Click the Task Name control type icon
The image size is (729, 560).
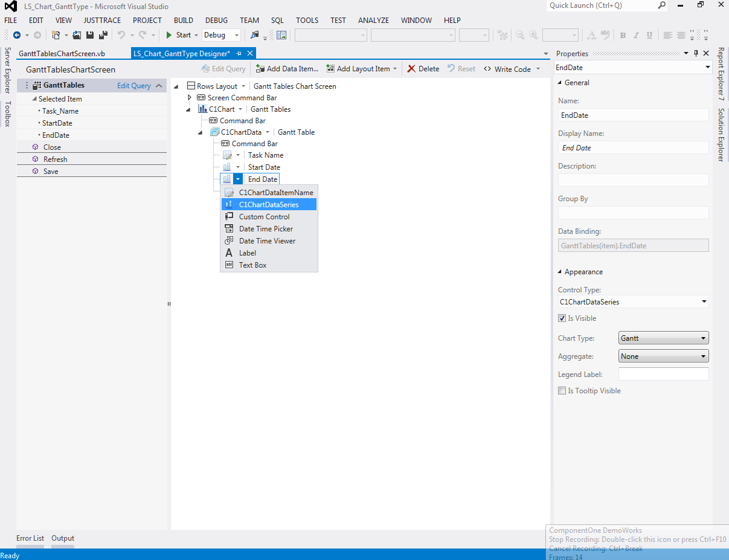point(227,155)
